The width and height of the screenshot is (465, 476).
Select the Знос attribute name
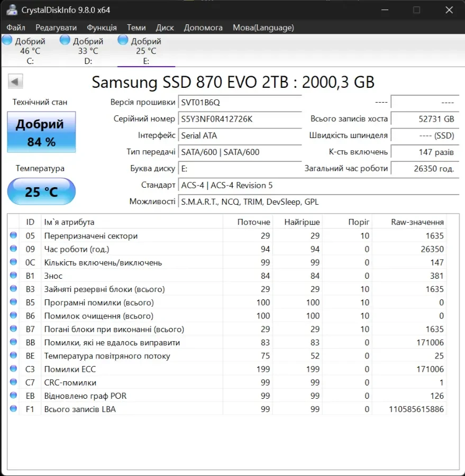(x=53, y=276)
